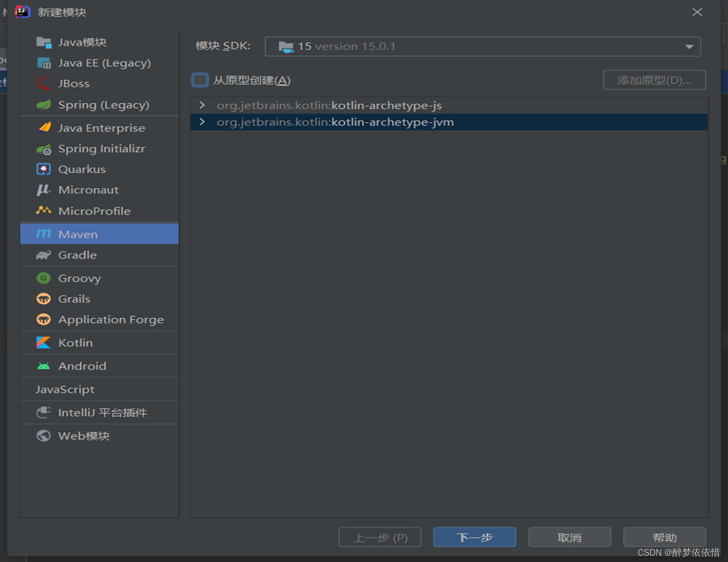Image resolution: width=728 pixels, height=562 pixels.
Task: Open the 帮助 button
Action: pyautogui.click(x=665, y=537)
